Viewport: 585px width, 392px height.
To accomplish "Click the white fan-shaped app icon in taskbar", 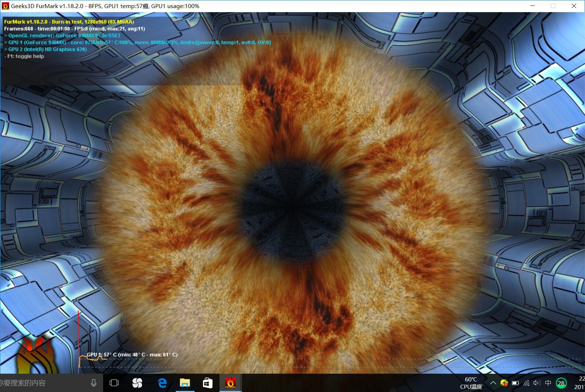I will [137, 383].
